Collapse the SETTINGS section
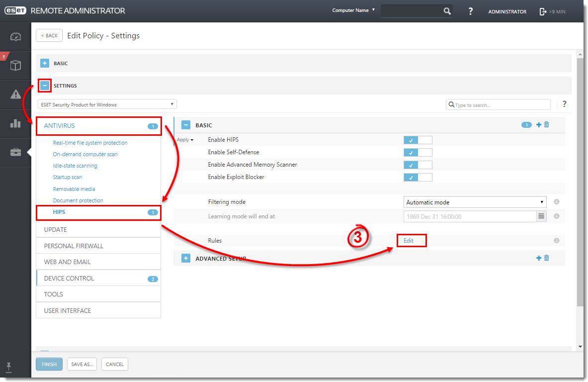 (45, 86)
